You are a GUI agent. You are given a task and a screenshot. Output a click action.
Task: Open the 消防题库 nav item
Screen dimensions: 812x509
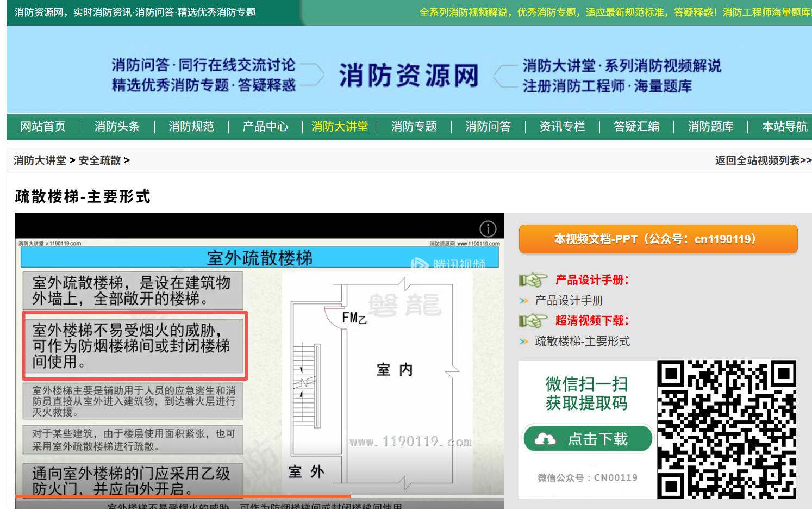pyautogui.click(x=710, y=126)
